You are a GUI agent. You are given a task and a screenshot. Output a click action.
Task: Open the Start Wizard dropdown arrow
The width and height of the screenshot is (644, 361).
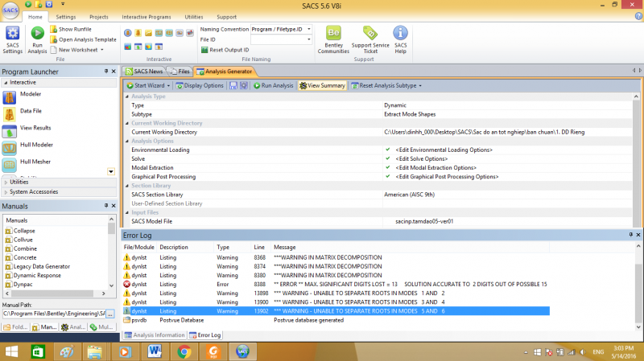[x=168, y=85]
